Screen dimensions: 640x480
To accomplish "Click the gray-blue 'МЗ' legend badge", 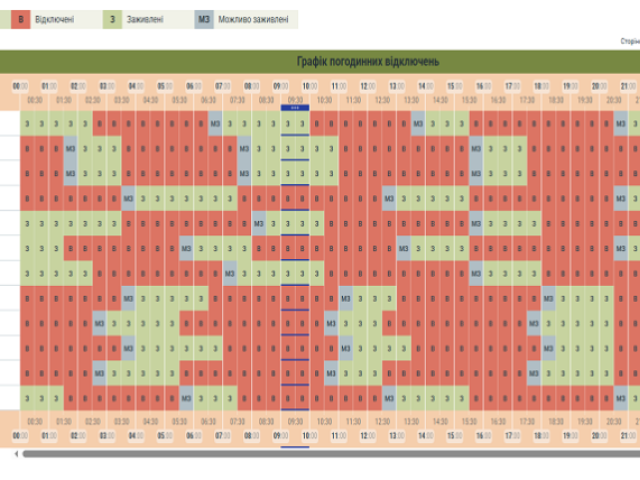I will click(x=204, y=19).
